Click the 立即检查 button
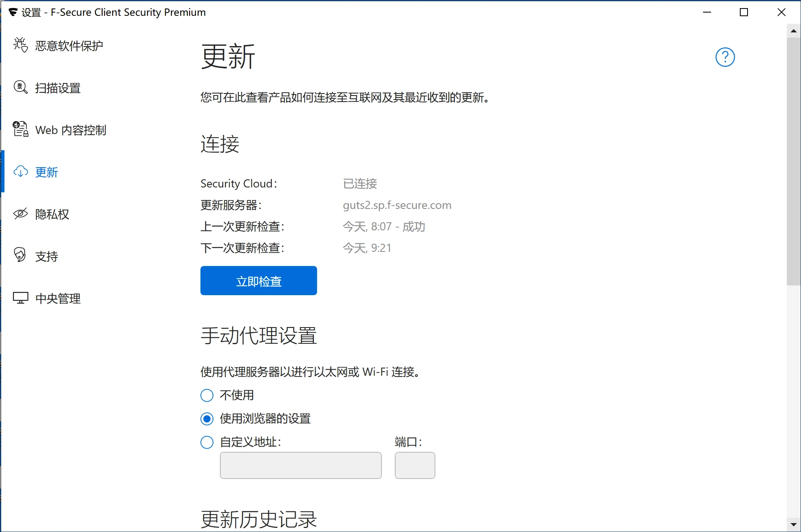This screenshot has width=801, height=532. pos(258,281)
